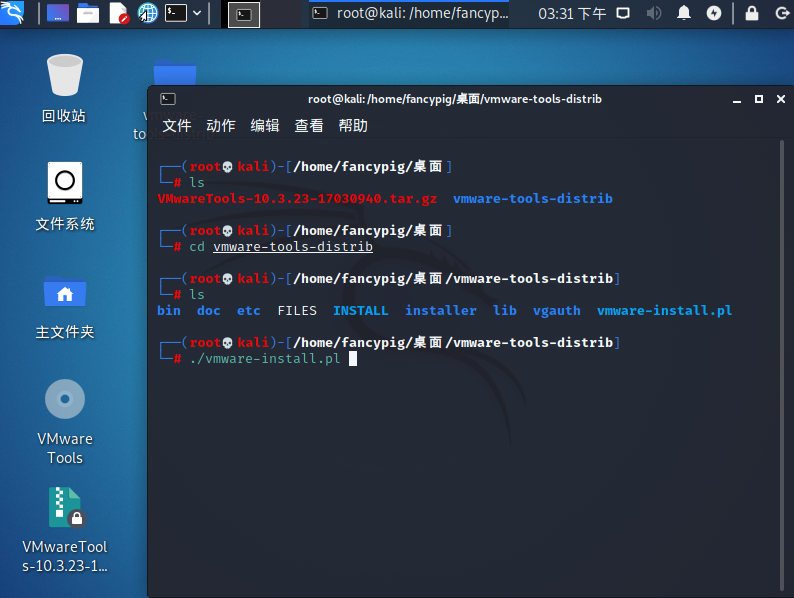Open the file manager from the panel
The height and width of the screenshot is (598, 794).
(88, 13)
